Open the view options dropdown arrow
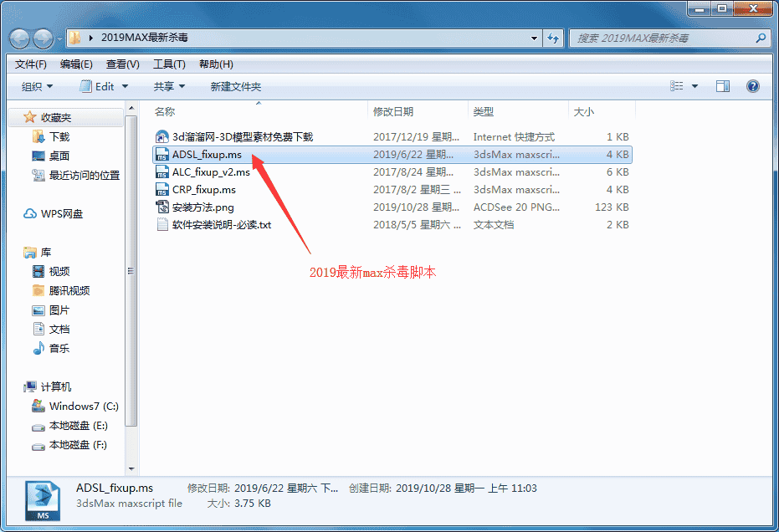This screenshot has height=532, width=779. tap(695, 86)
